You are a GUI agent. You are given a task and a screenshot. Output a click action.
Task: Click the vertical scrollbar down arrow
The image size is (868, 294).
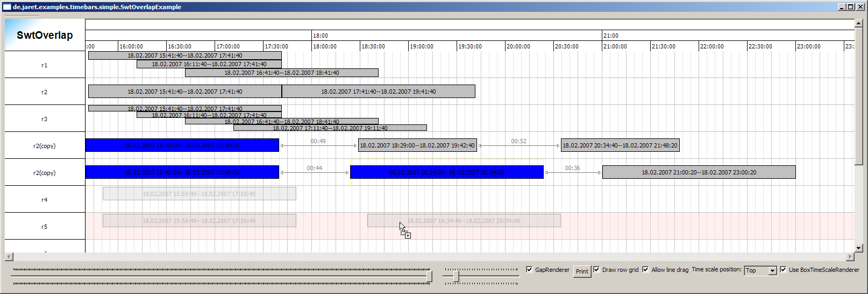click(x=858, y=248)
